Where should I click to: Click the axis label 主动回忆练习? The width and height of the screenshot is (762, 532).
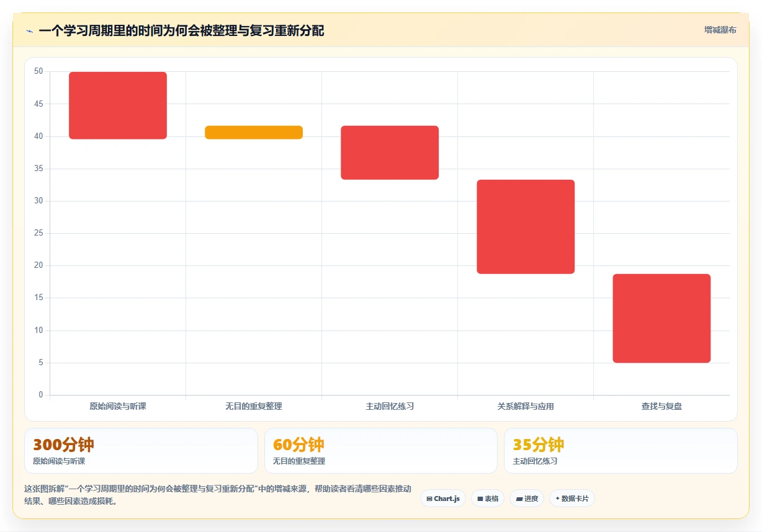click(x=390, y=407)
